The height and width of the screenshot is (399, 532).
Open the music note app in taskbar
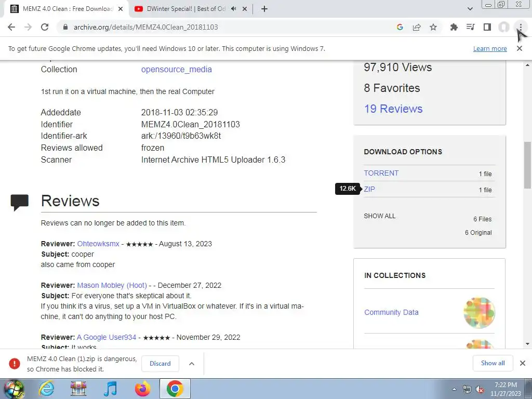tap(110, 389)
